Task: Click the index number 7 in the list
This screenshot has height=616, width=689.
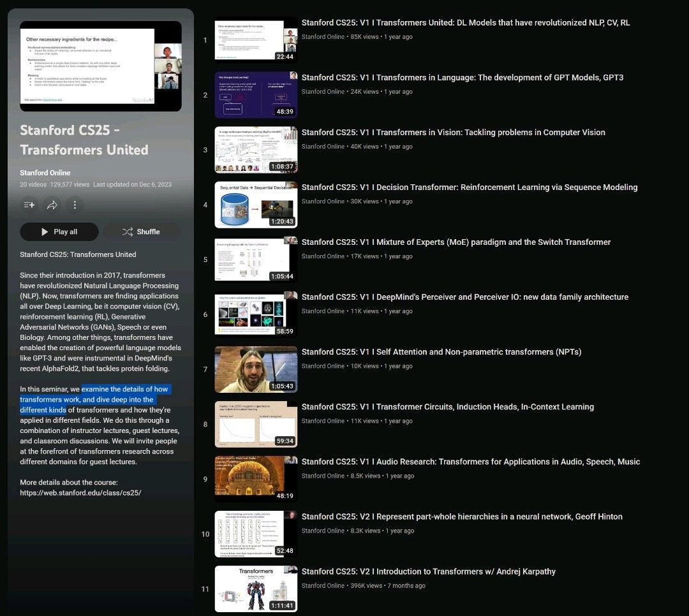Action: [x=205, y=369]
